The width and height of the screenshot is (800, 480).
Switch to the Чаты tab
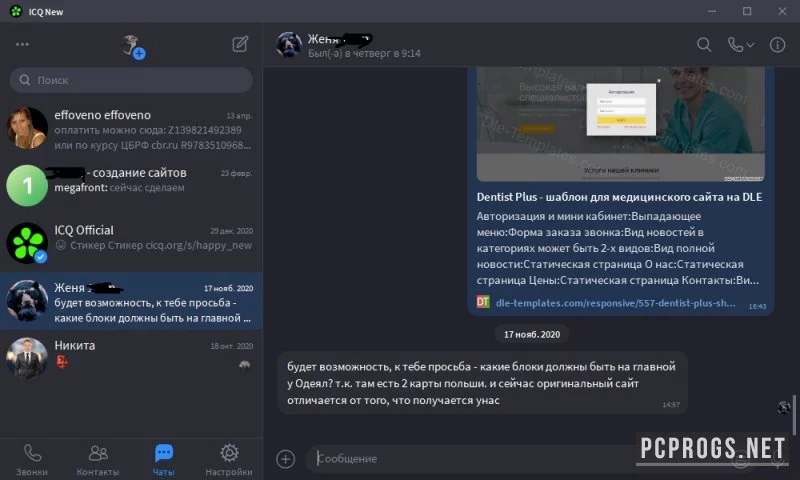click(x=164, y=460)
